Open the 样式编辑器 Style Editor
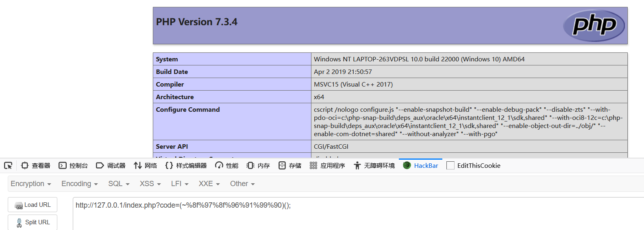644x230 pixels. 186,165
